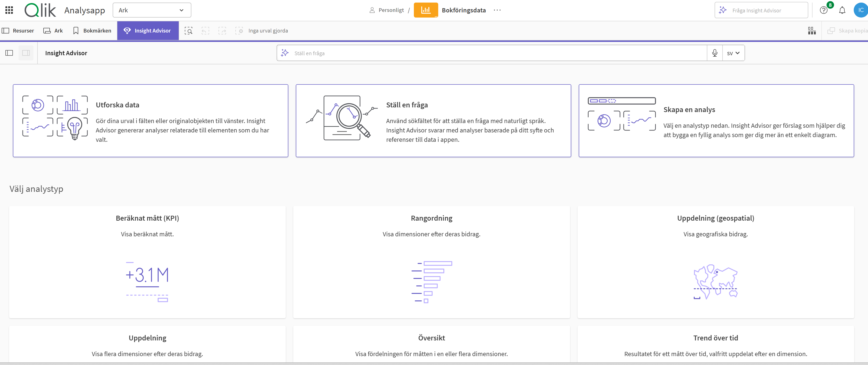Click the clear all selections icon
The image size is (868, 365).
(239, 31)
